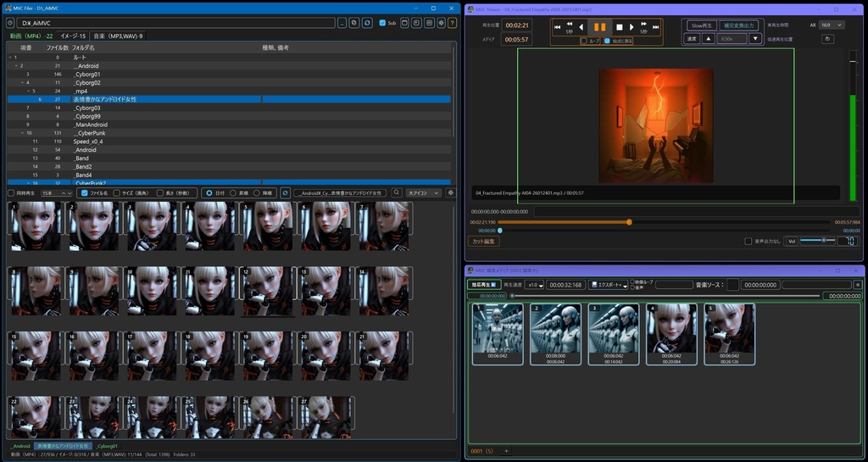Screen dimensions: 868x462
Task: Collapse the __CyberPunk tree node
Action: pyautogui.click(x=22, y=133)
